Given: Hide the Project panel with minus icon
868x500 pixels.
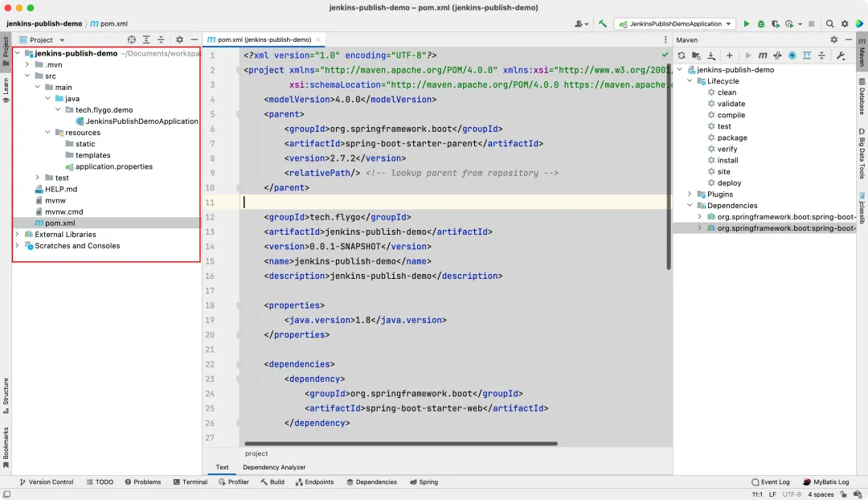Looking at the screenshot, I should [194, 40].
